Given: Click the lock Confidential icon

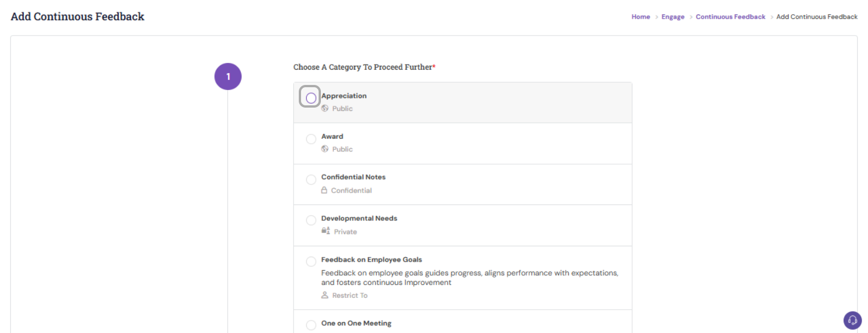Looking at the screenshot, I should (324, 190).
